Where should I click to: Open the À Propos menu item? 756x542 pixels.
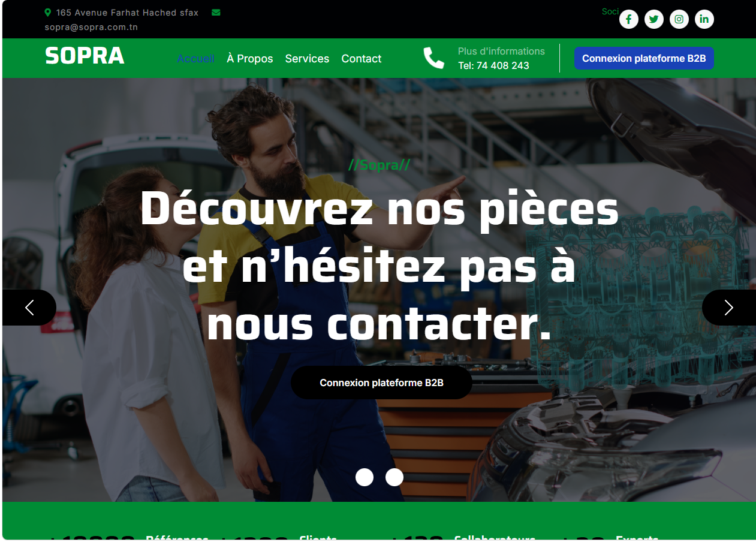coord(250,59)
